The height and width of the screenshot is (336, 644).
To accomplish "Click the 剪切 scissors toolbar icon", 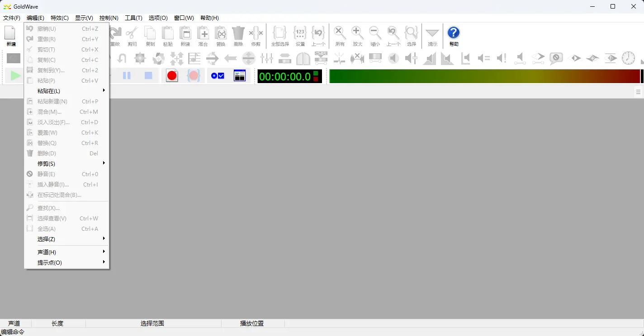I will click(132, 36).
